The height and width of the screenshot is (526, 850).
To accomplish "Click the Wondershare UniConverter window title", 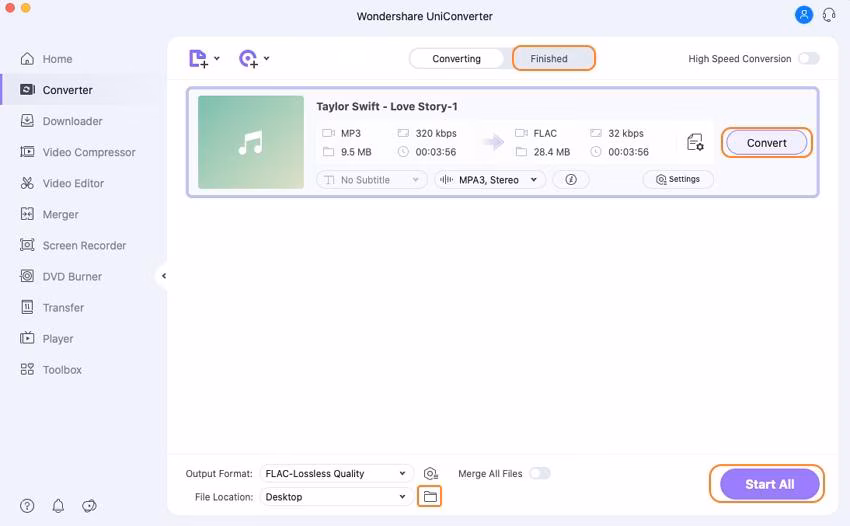I will tap(424, 16).
